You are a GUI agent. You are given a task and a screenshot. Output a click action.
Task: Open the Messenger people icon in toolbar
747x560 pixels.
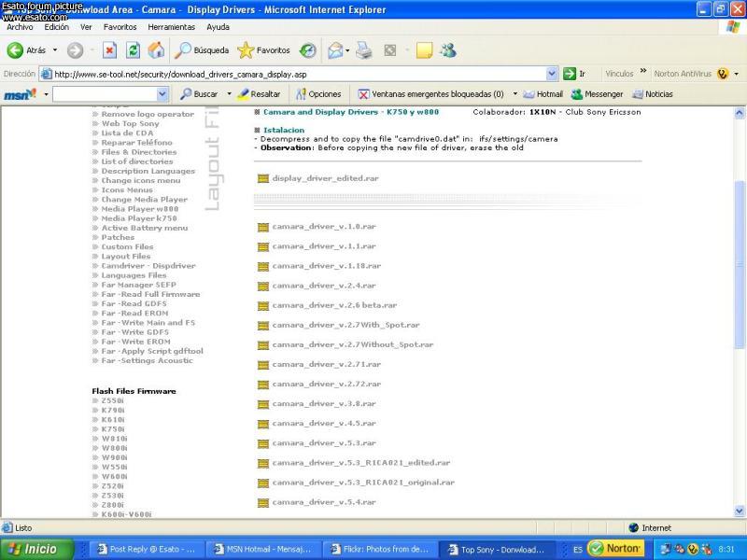[x=448, y=50]
